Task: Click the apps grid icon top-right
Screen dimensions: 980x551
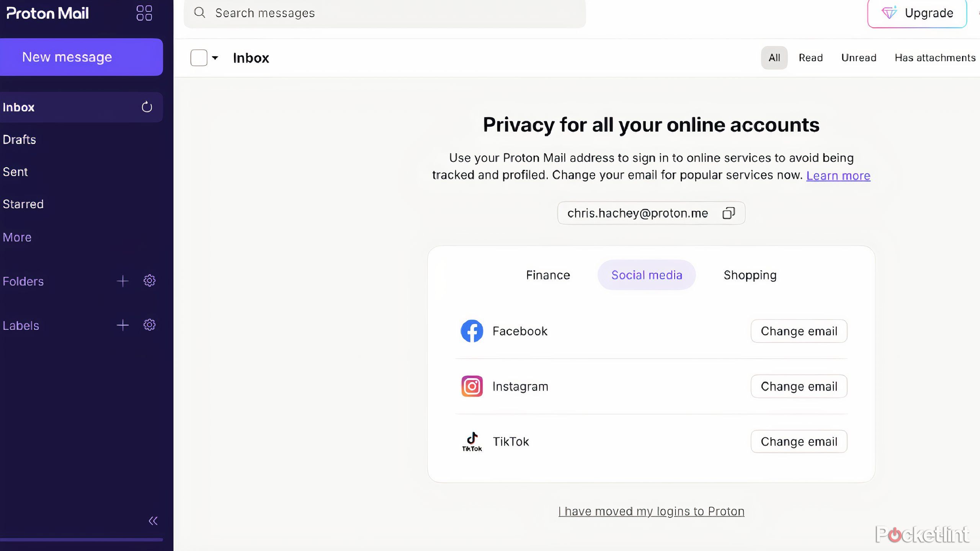Action: tap(144, 13)
